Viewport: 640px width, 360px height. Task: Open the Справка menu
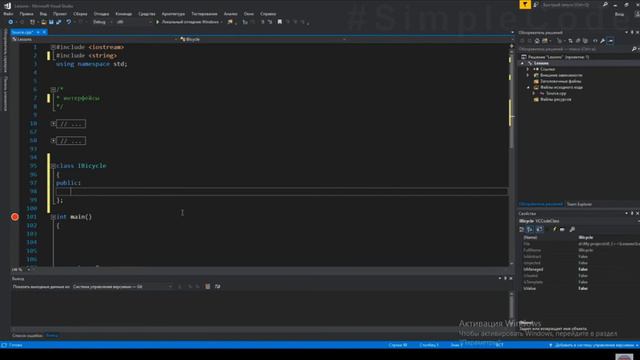click(268, 14)
